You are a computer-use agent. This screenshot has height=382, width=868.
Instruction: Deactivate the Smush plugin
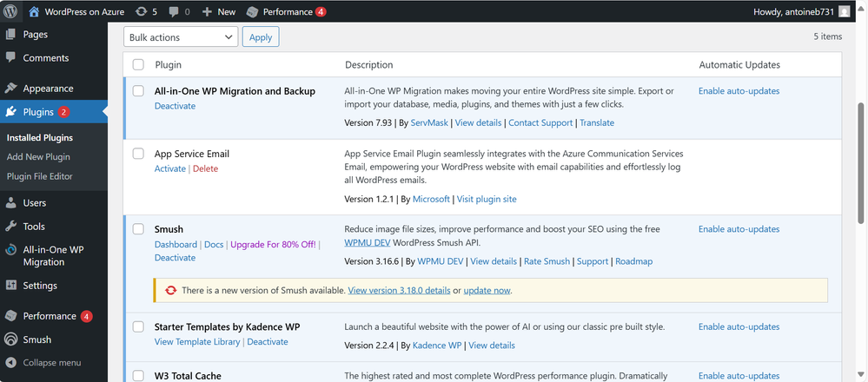point(175,258)
